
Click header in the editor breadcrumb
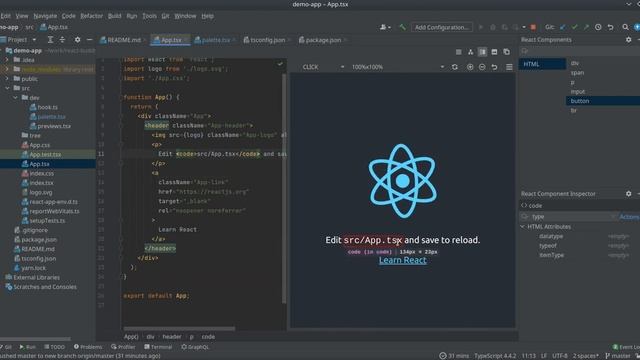[172, 337]
